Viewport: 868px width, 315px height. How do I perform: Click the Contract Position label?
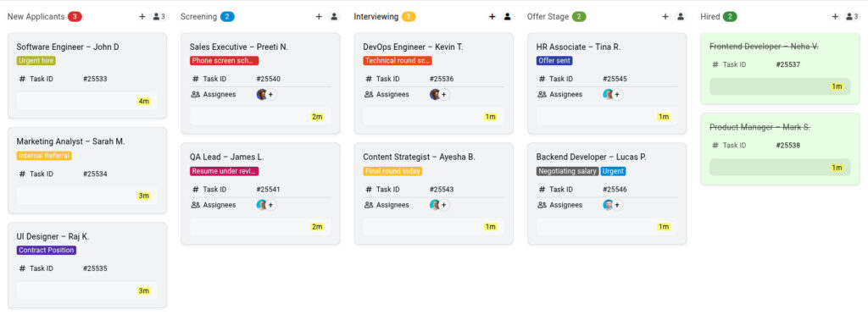(47, 251)
